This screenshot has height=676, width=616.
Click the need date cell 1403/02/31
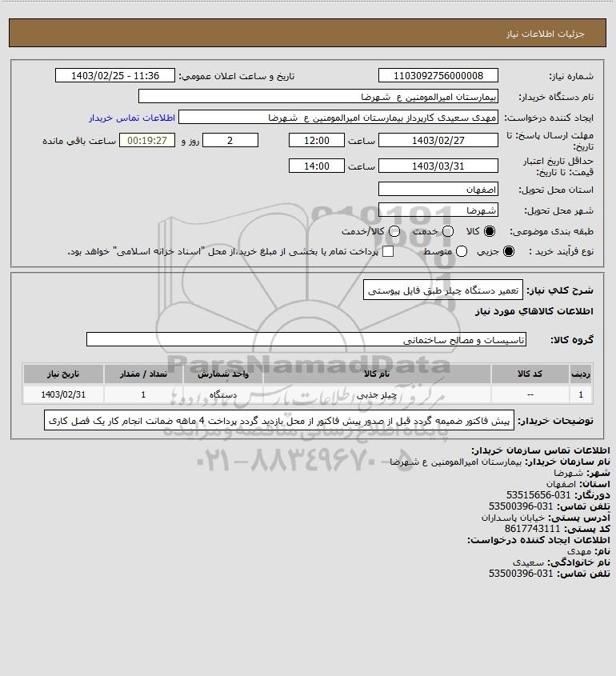point(63,394)
